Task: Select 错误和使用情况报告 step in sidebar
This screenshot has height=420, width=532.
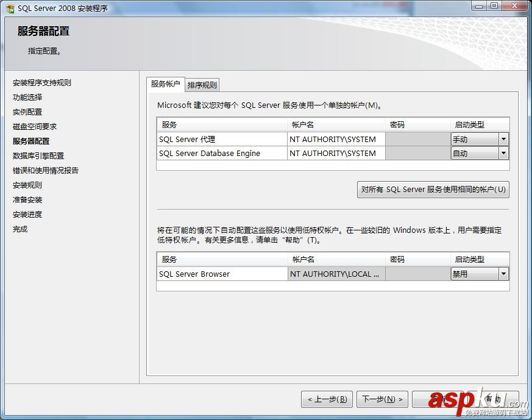Action: click(x=46, y=170)
